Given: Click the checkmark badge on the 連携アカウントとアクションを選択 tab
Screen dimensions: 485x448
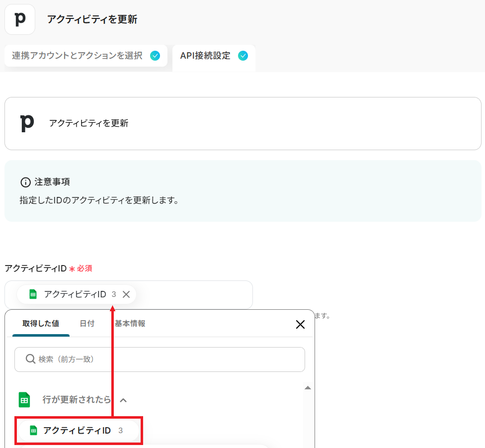Looking at the screenshot, I should [155, 56].
